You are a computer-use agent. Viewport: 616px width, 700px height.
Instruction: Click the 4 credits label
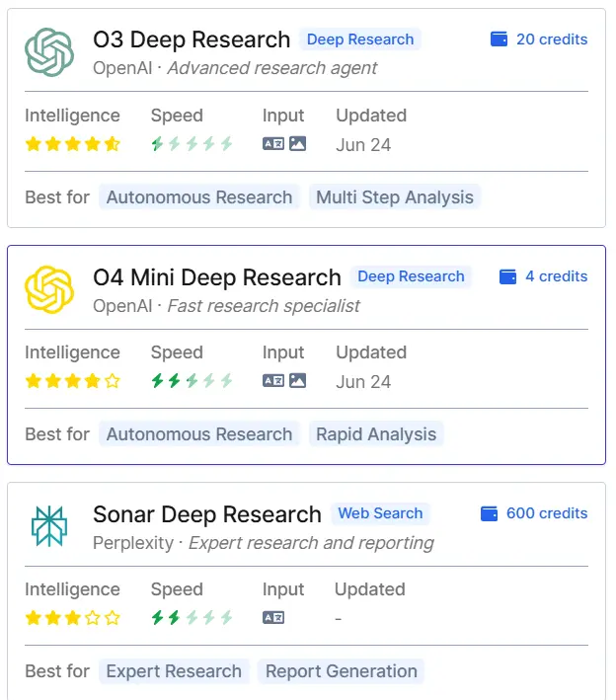pyautogui.click(x=556, y=276)
